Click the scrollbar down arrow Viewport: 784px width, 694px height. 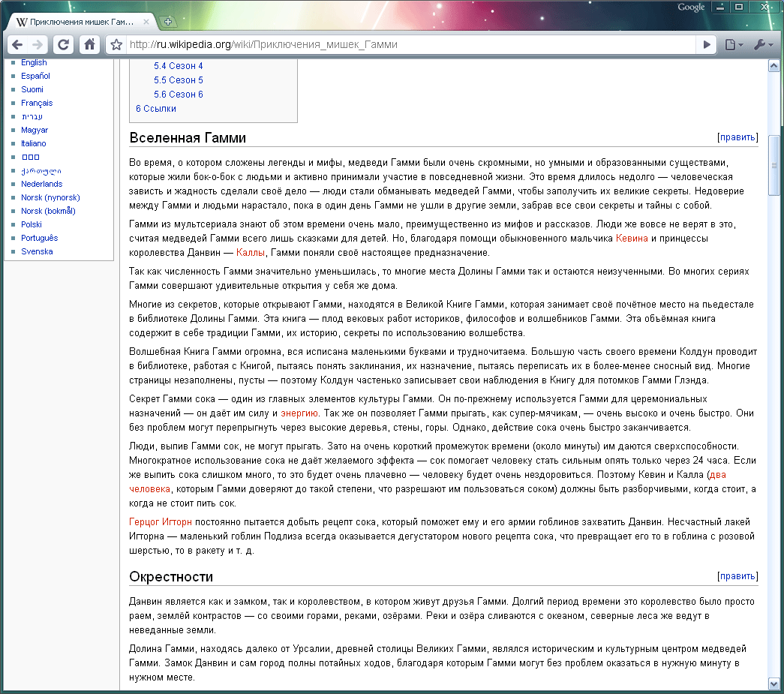(x=773, y=683)
